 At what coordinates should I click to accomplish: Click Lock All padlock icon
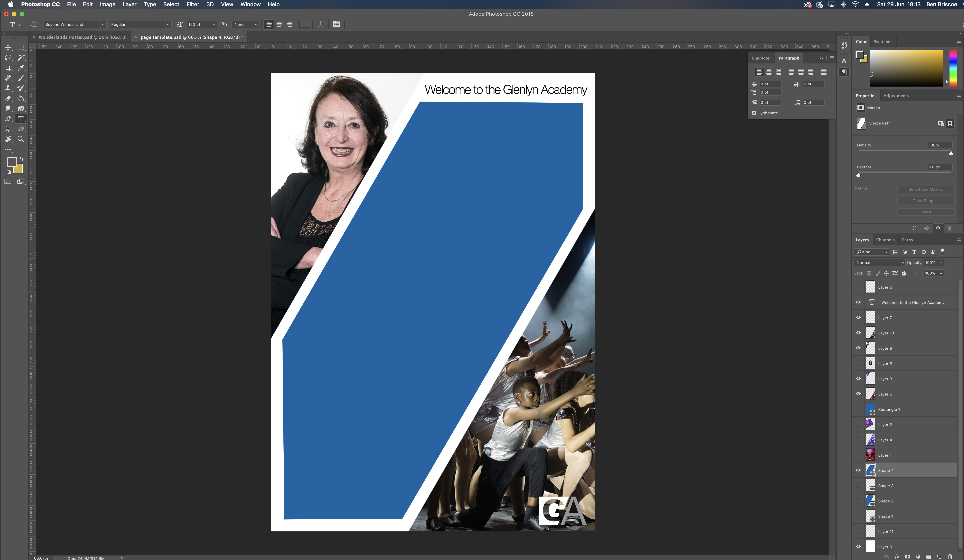click(x=903, y=273)
